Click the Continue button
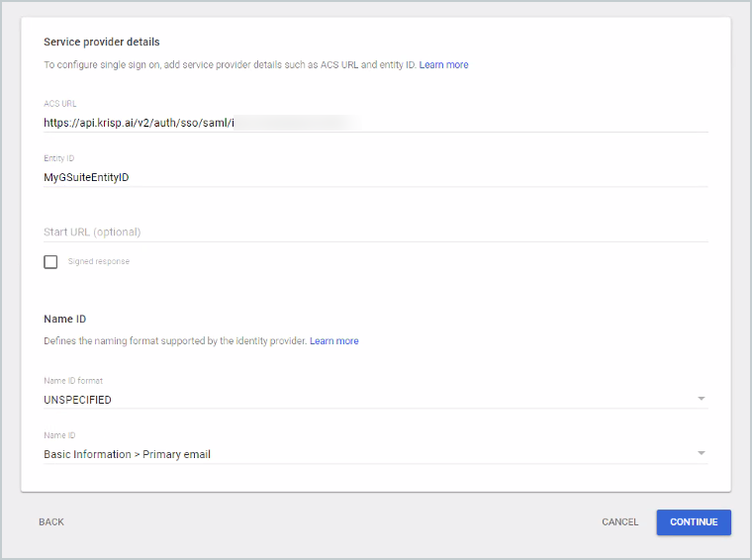 click(x=694, y=522)
